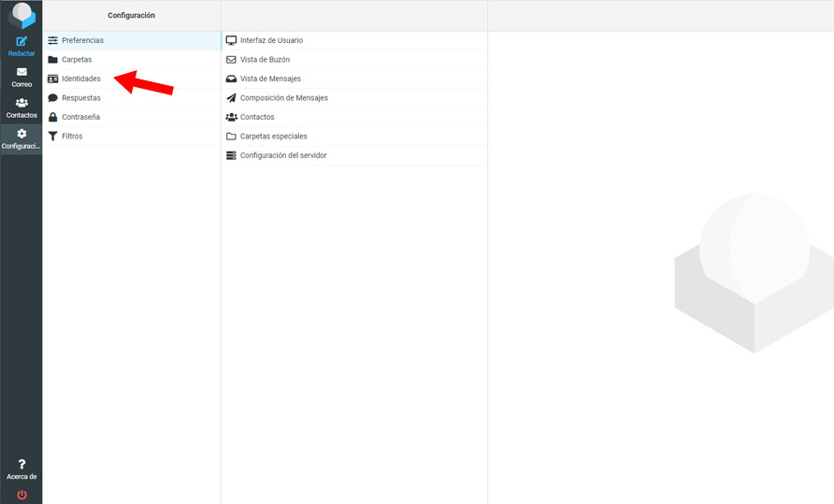The width and height of the screenshot is (834, 504).
Task: Click the red power logout icon
Action: click(22, 495)
